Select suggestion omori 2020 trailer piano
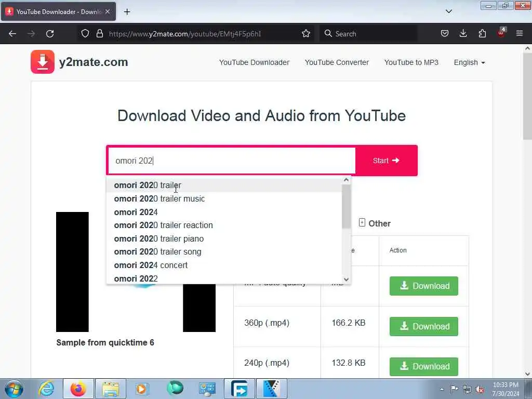The width and height of the screenshot is (532, 399). tap(224, 238)
